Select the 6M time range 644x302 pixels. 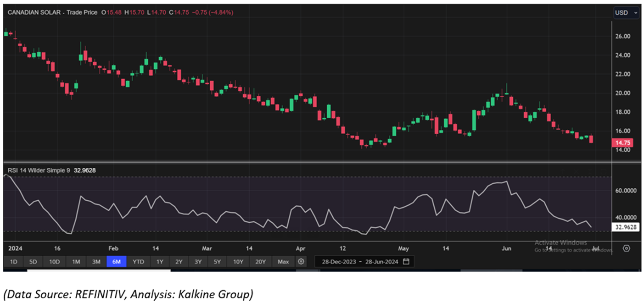[116, 262]
